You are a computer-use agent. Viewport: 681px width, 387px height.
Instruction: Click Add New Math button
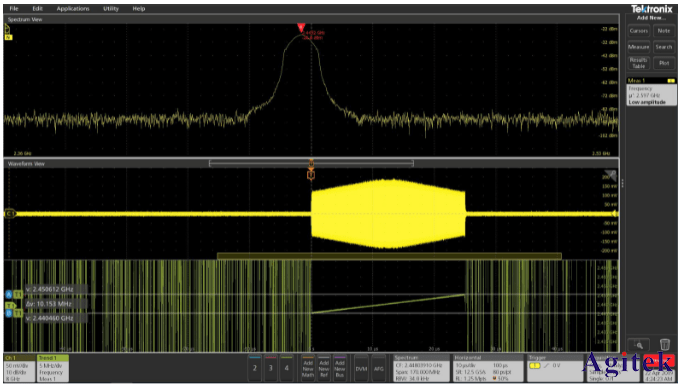pos(308,368)
